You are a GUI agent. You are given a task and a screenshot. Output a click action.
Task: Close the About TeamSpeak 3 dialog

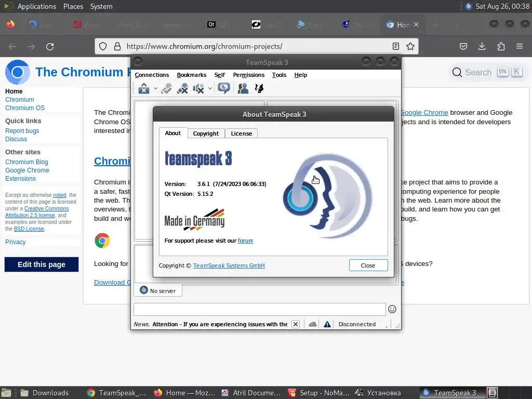point(368,265)
